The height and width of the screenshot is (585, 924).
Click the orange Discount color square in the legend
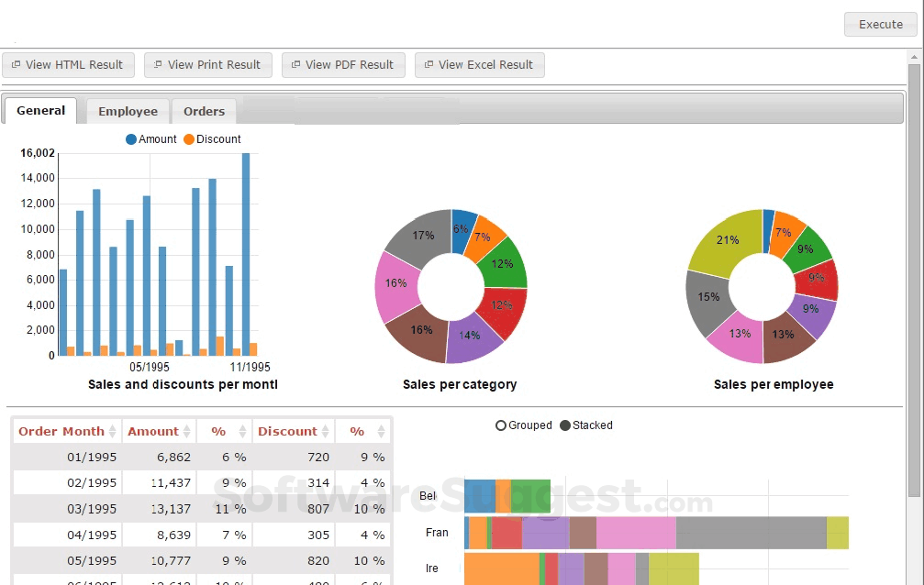click(x=187, y=138)
